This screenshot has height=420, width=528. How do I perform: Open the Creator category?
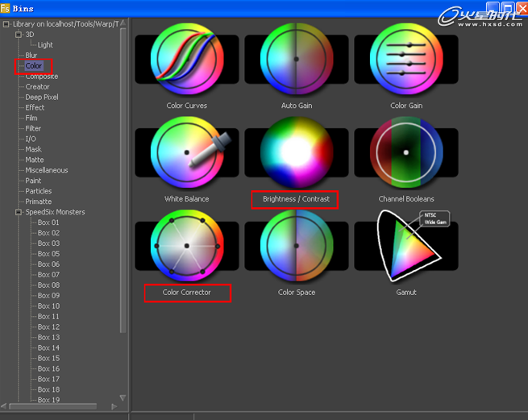coord(37,86)
